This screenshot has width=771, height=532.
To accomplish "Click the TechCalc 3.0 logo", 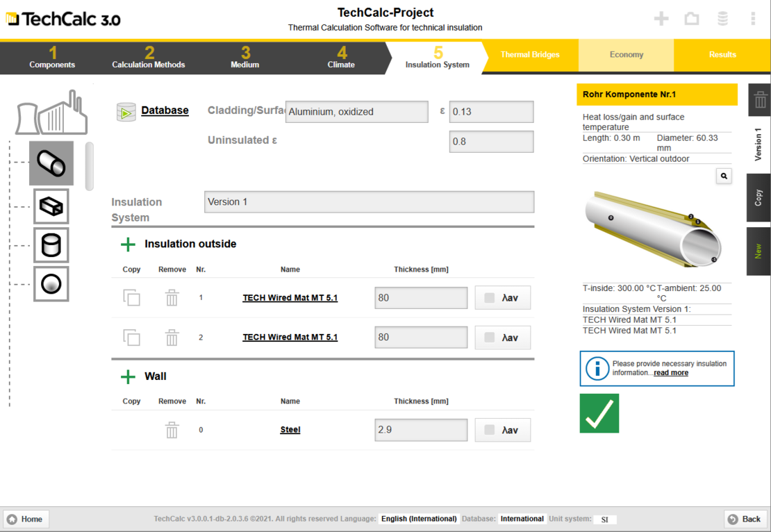I will click(63, 19).
